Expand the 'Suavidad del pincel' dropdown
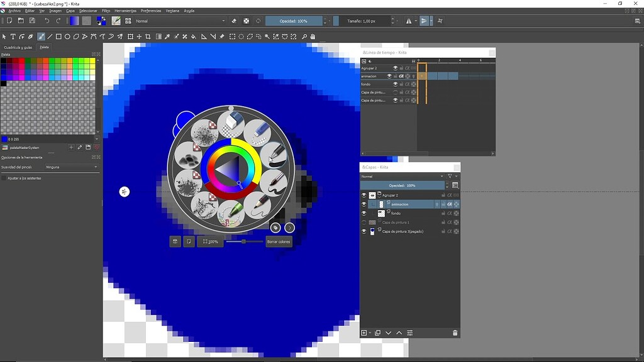 click(x=71, y=167)
